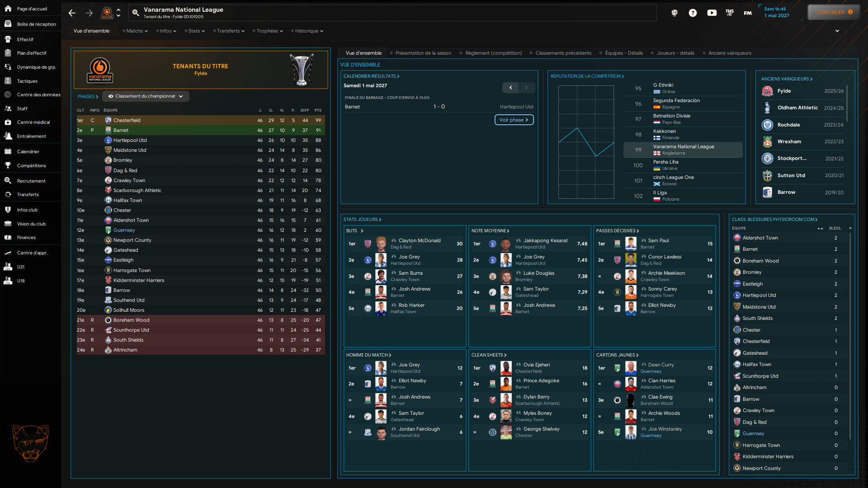
Task: Click the YouTube play icon
Action: 712,13
